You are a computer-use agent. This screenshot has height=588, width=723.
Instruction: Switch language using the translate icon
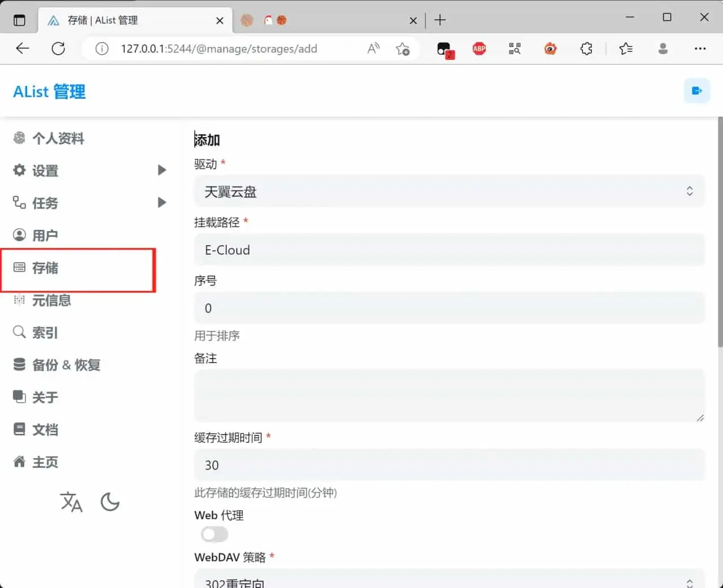tap(71, 502)
